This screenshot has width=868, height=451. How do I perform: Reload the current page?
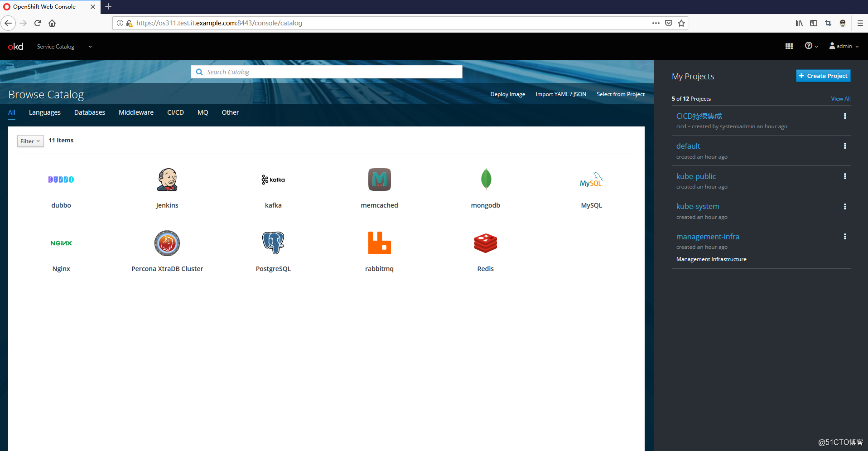point(38,23)
